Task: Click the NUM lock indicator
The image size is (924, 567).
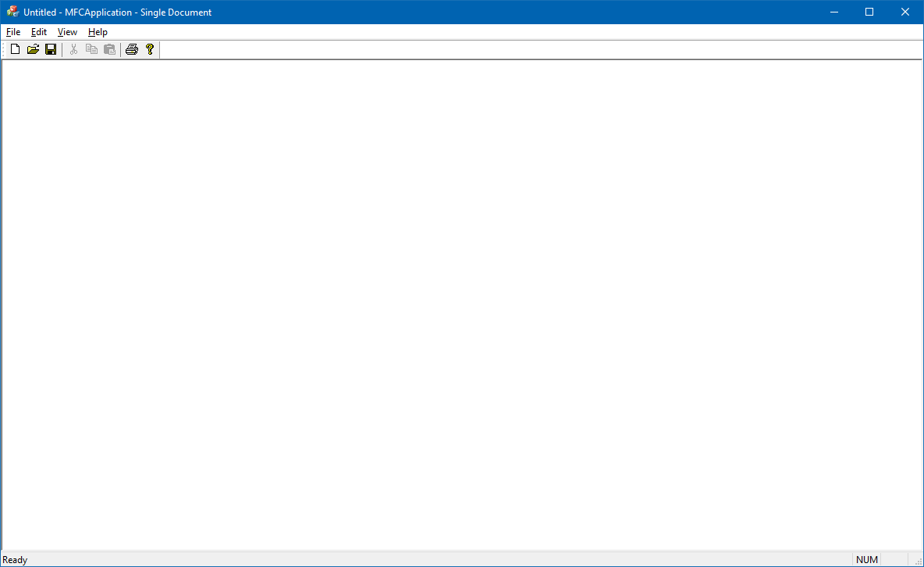Action: (x=866, y=559)
